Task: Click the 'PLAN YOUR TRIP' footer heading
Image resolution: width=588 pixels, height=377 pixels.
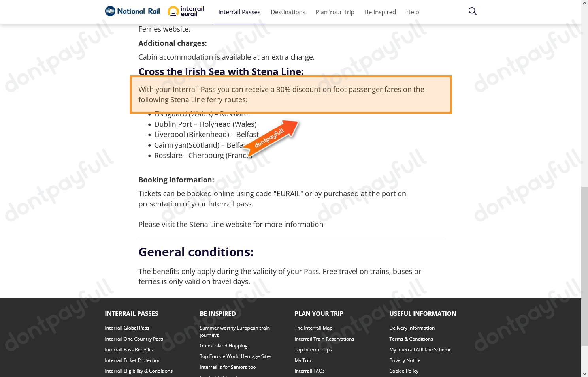Action: (x=319, y=314)
